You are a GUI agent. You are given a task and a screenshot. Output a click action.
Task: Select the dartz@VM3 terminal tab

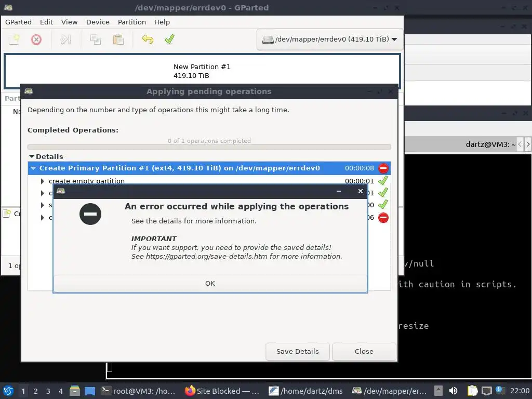tap(490, 144)
